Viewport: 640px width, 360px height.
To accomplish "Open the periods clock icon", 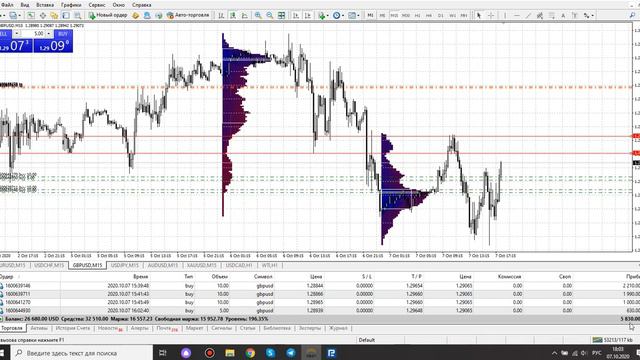I will pyautogui.click(x=336, y=16).
